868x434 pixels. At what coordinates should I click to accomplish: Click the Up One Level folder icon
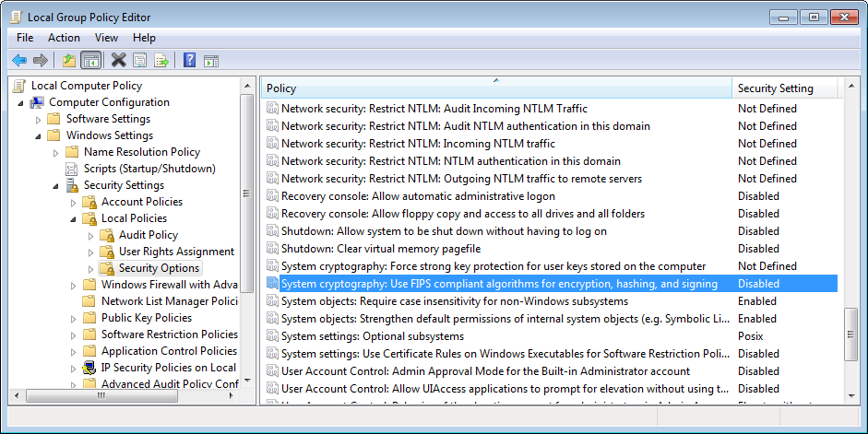[68, 61]
